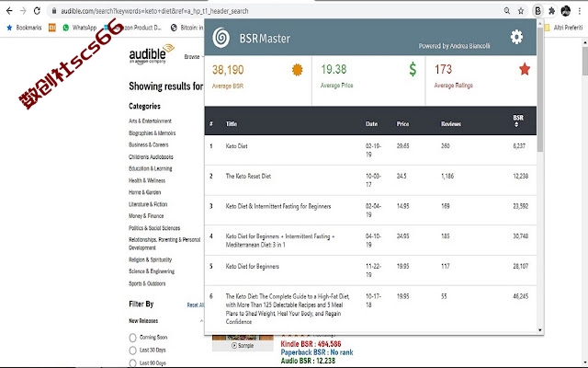Open Money & Finance category
This screenshot has width=588, height=368.
[146, 216]
